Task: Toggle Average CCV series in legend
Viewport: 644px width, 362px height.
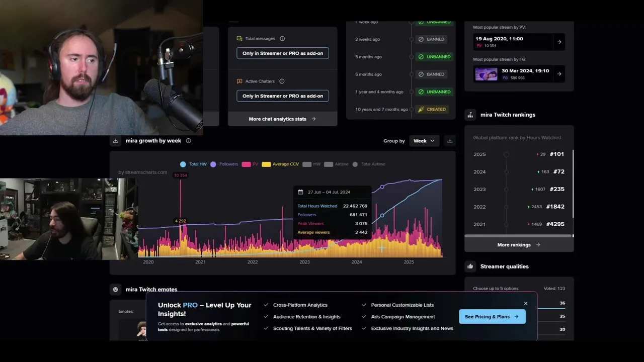Action: pyautogui.click(x=280, y=164)
